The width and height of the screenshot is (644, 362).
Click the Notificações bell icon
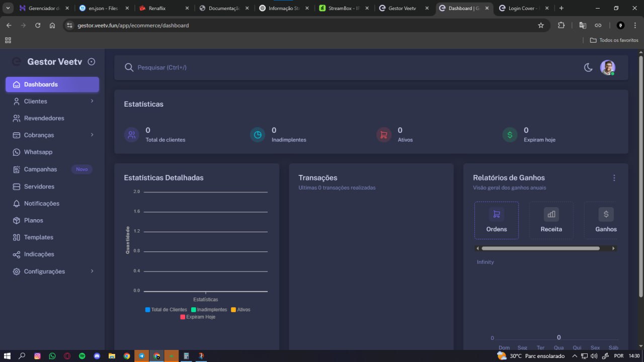point(17,204)
